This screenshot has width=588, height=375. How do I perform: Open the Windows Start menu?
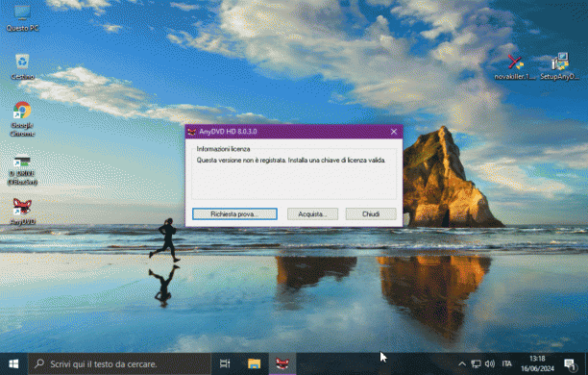[13, 363]
